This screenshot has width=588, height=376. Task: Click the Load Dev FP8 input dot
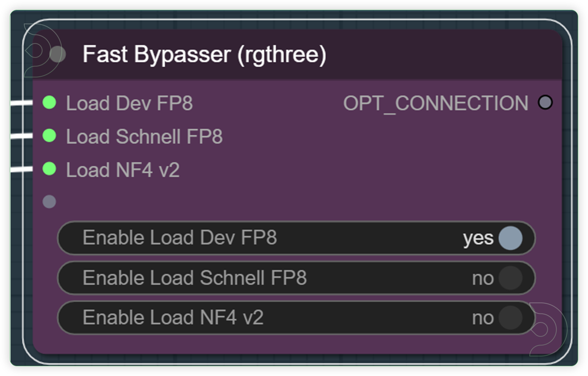tap(49, 103)
